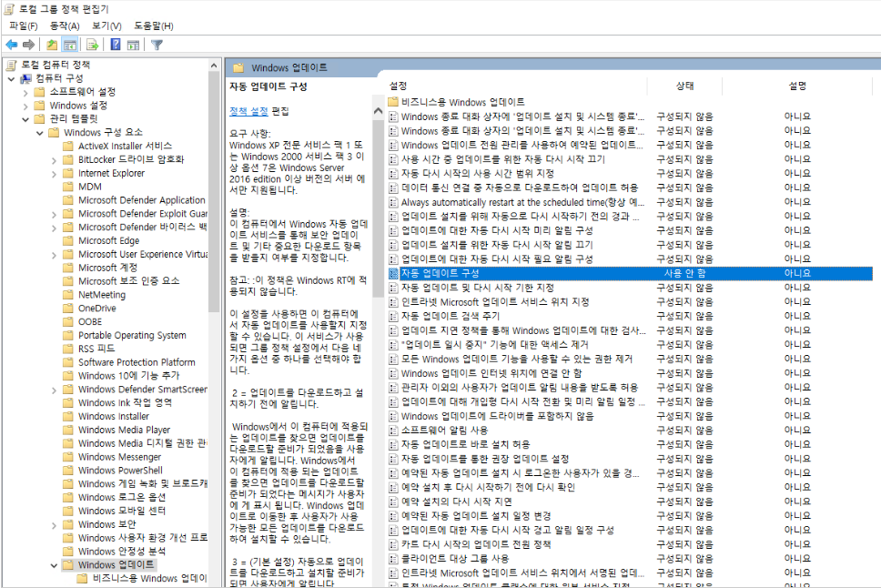Screen dimensions: 881x588
Task: Collapse the '컴퓨터 구성' tree node
Action: [11, 78]
